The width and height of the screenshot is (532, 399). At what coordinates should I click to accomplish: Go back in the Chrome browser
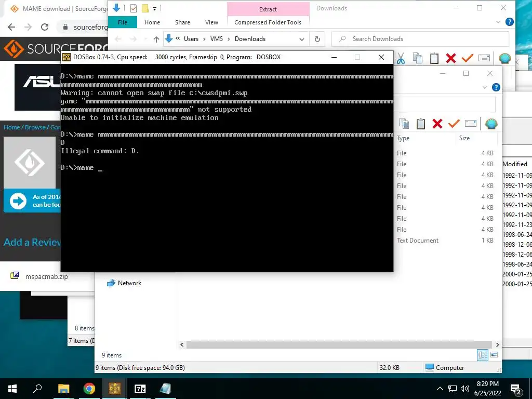click(x=11, y=27)
